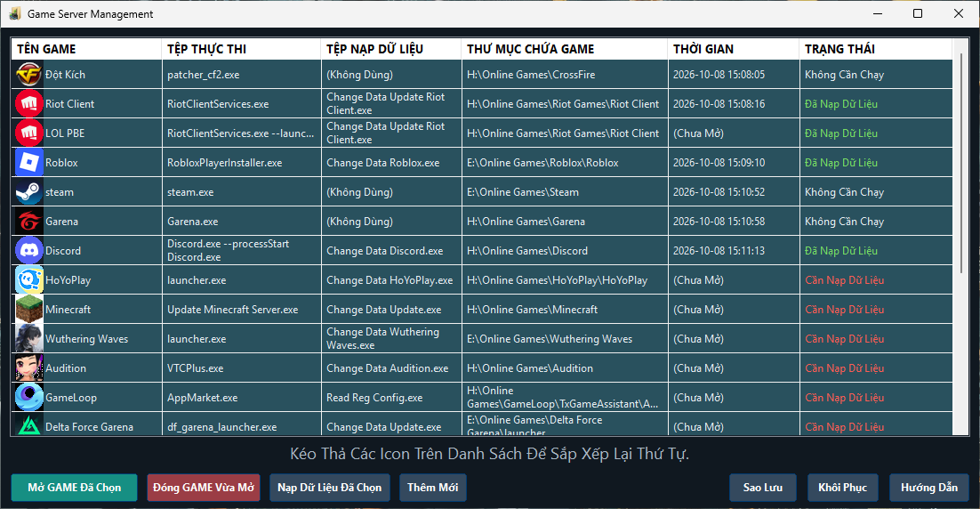Click TRẠNG THÁI column header
Viewport: 980px width, 509px height.
876,49
